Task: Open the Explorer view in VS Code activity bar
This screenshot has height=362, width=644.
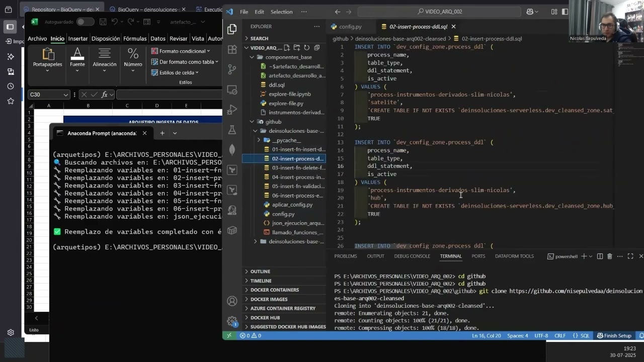Action: pos(232,29)
